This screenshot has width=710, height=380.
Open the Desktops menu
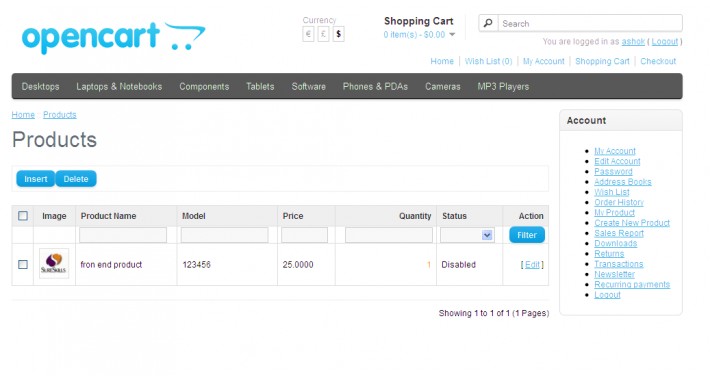click(x=40, y=87)
